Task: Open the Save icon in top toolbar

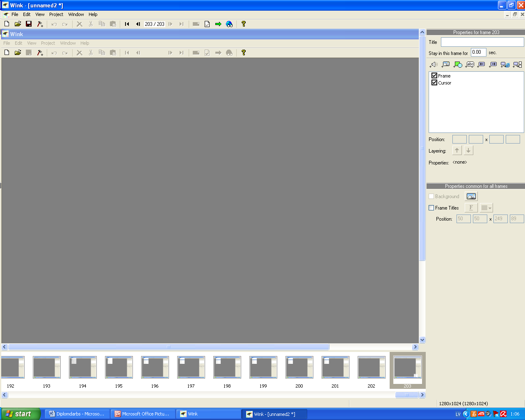Action: [x=29, y=24]
